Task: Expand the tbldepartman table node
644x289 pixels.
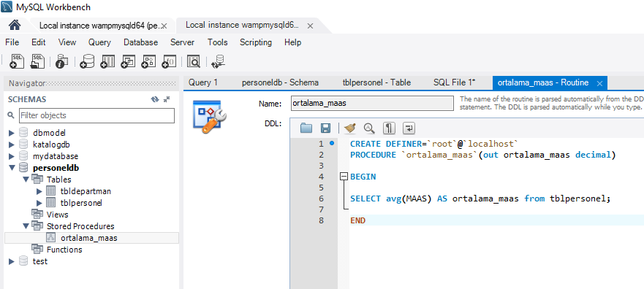Action: (x=39, y=191)
